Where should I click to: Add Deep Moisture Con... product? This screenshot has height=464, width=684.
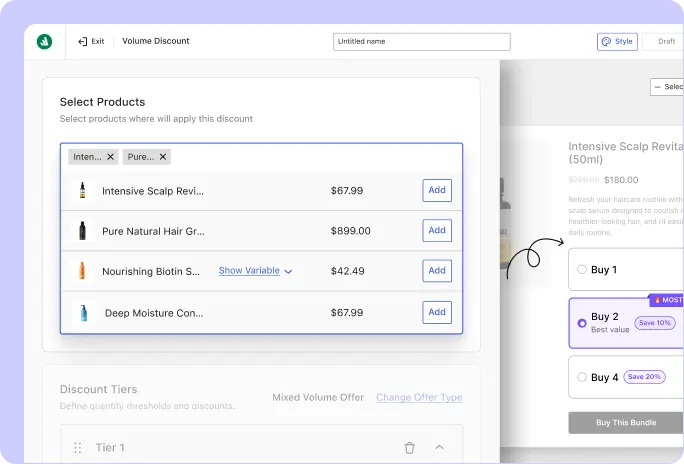437,312
